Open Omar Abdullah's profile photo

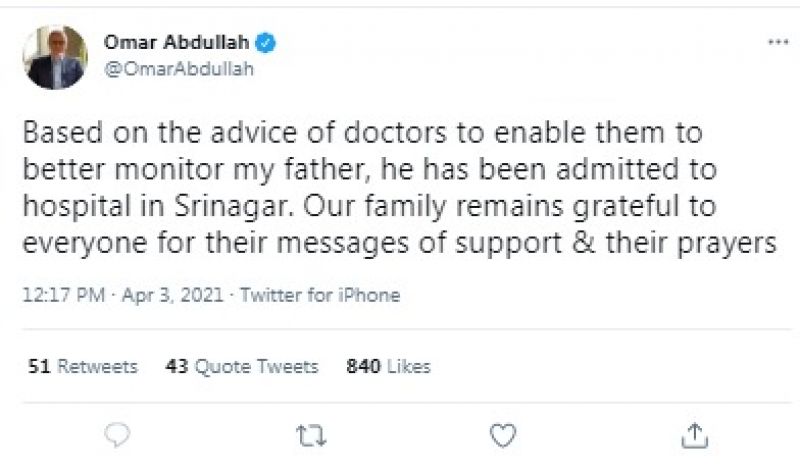(56, 57)
